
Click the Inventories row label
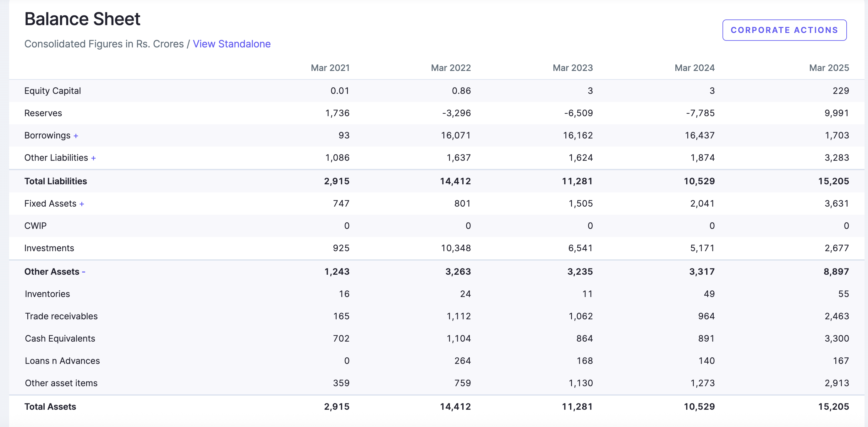click(x=47, y=294)
